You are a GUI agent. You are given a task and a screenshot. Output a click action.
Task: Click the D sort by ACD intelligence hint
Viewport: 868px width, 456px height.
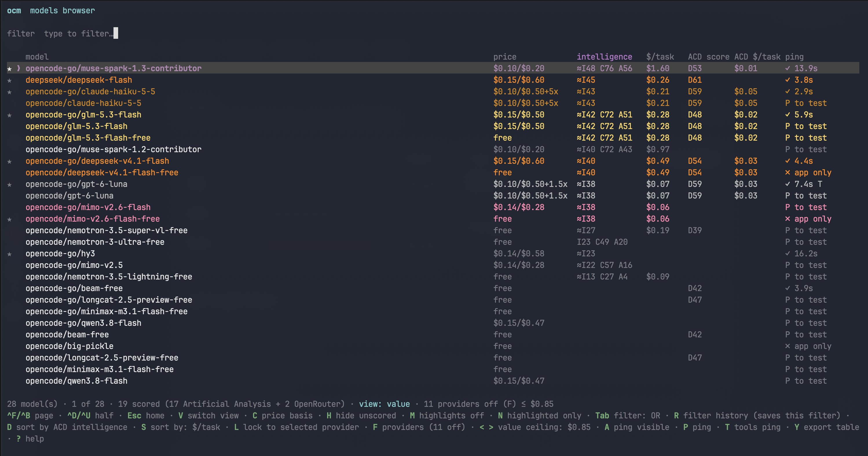pyautogui.click(x=67, y=427)
